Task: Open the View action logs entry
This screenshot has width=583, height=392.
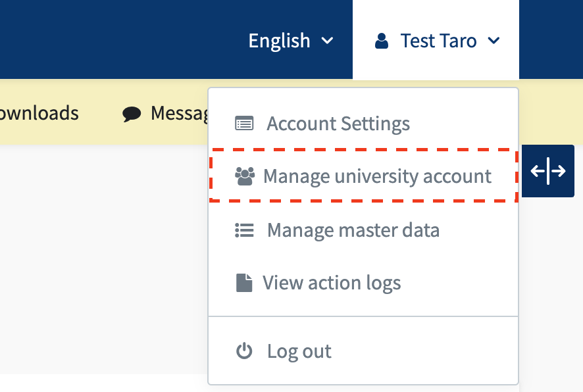Action: pos(332,283)
